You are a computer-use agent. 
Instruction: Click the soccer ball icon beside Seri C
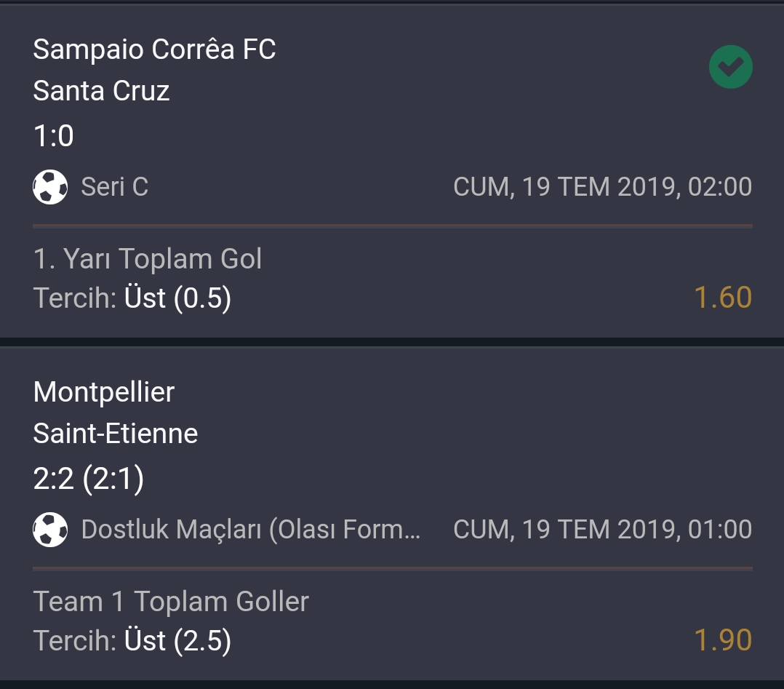pyautogui.click(x=50, y=187)
